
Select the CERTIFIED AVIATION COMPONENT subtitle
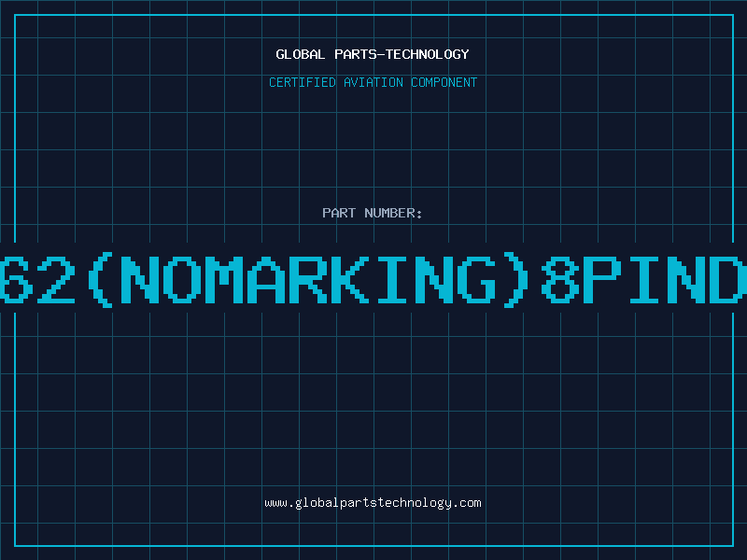(373, 82)
